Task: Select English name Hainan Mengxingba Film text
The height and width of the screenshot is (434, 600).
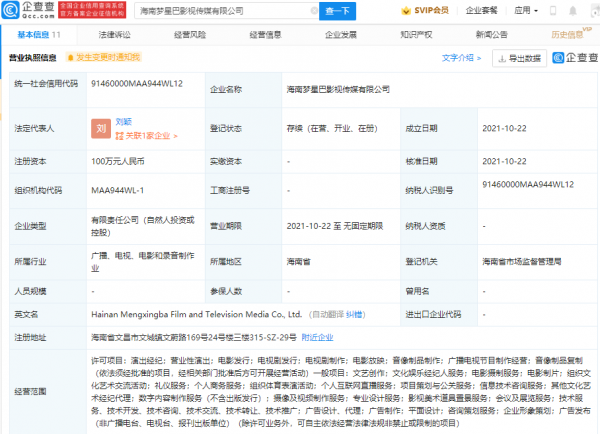Action: pos(196,315)
